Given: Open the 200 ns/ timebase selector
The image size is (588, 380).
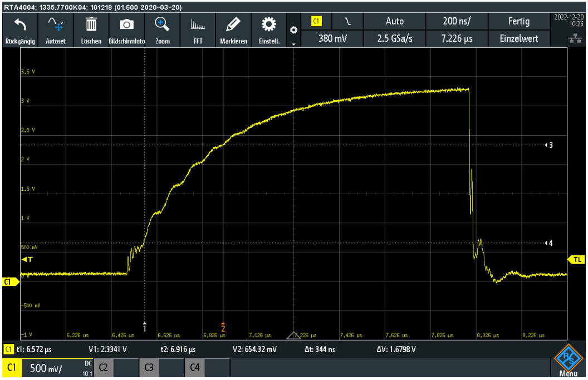Looking at the screenshot, I should point(457,21).
